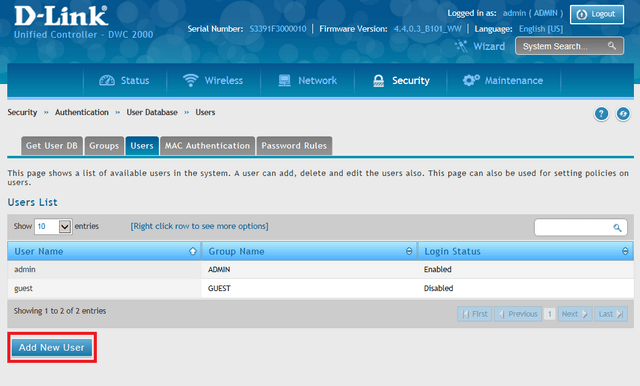Image resolution: width=640 pixels, height=386 pixels.
Task: Switch to the Groups tab
Action: (x=104, y=146)
